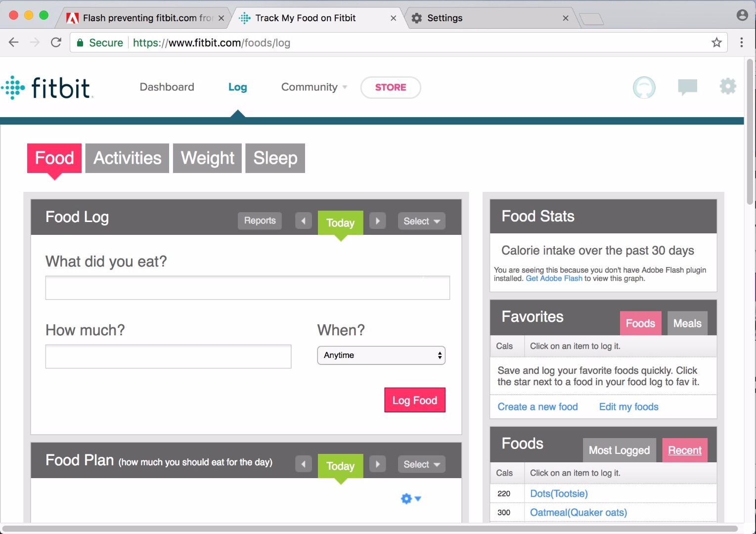Close the Settings tab
The image size is (756, 534).
pyautogui.click(x=565, y=18)
